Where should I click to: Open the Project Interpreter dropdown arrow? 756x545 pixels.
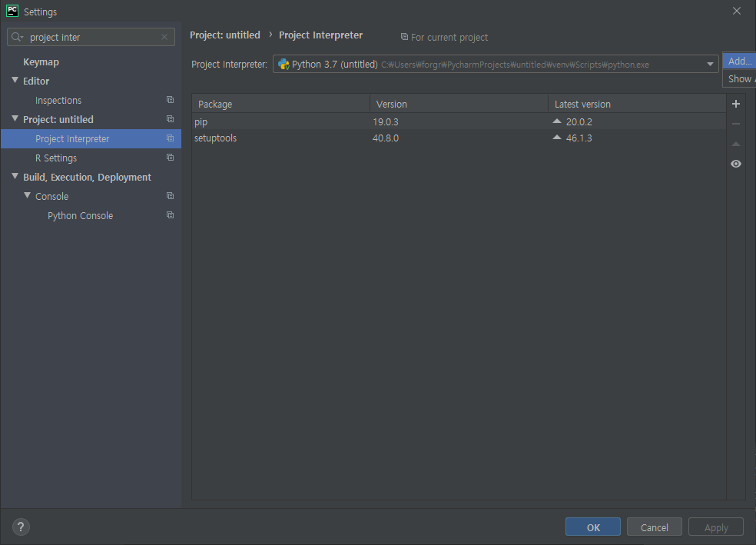coord(710,64)
